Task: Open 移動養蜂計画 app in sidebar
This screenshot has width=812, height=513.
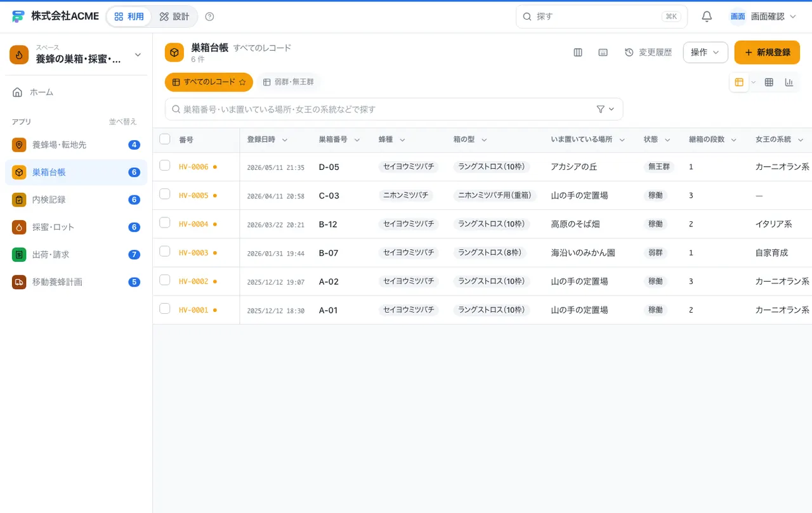Action: coord(76,282)
